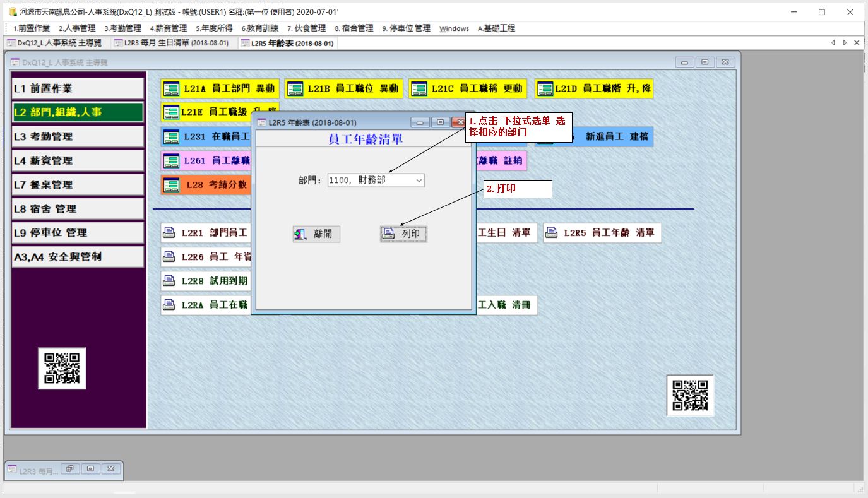Click form icon on L231 在職員工 button
The height and width of the screenshot is (498, 868).
[171, 136]
